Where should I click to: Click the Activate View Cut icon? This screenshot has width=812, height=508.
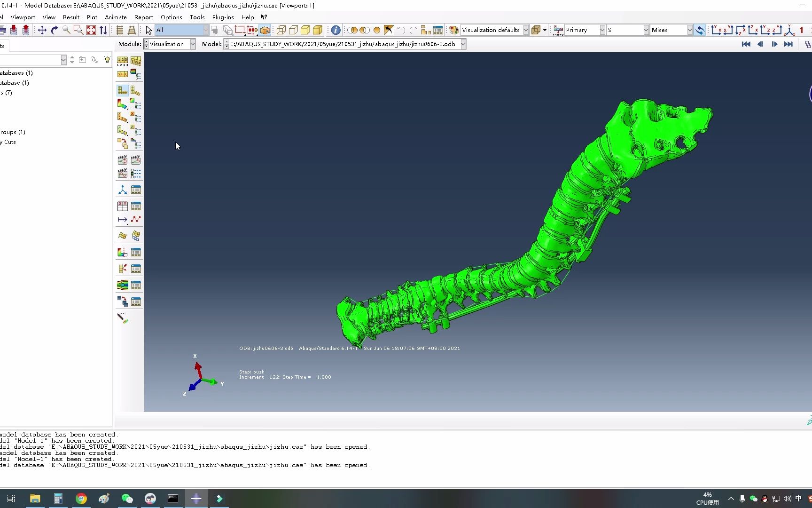pos(122,252)
